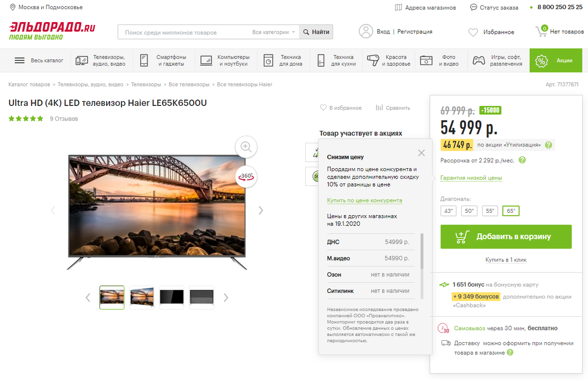Screen dimensions: 588x381
Task: Close the Снизим цену popup
Action: point(421,153)
